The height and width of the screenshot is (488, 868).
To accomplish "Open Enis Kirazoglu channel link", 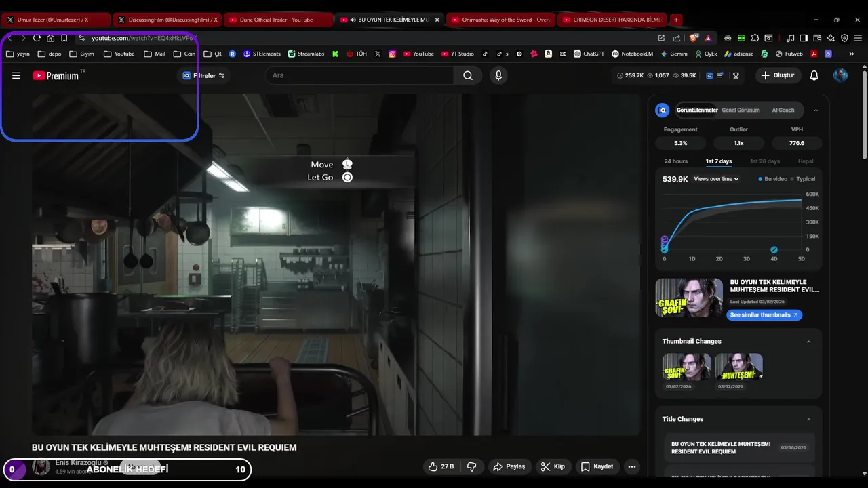I will tap(77, 462).
